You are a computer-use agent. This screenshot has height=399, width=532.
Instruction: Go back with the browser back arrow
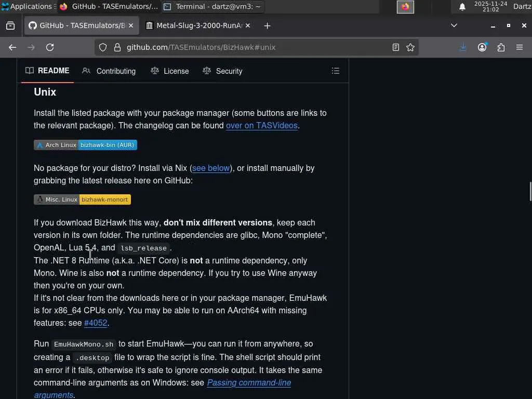[x=12, y=47]
